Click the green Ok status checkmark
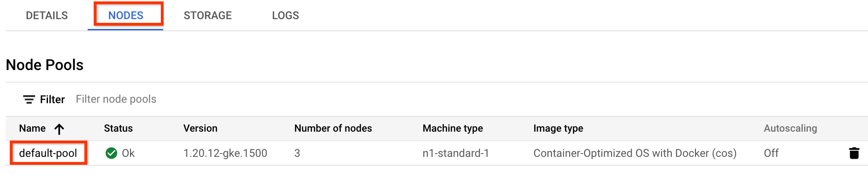 [111, 153]
